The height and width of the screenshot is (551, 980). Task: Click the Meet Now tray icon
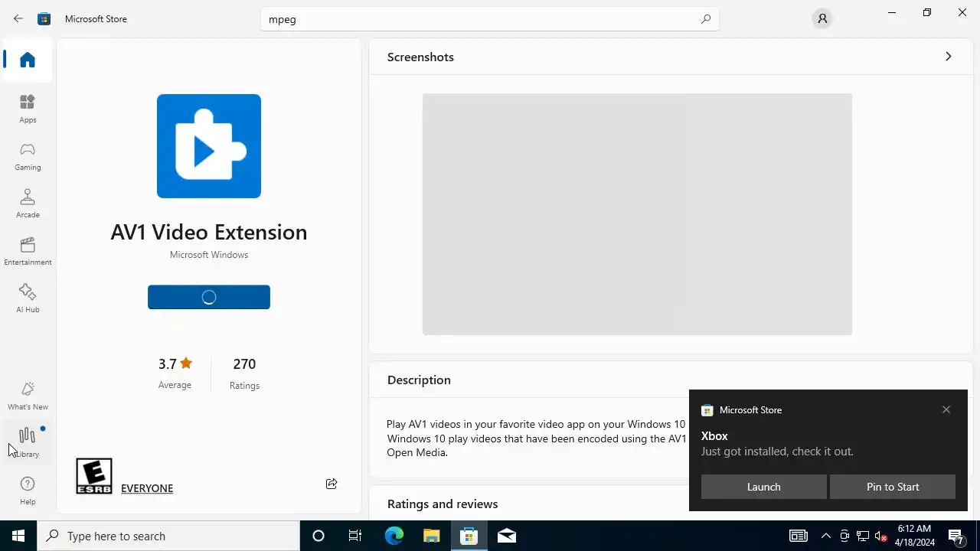[x=844, y=536]
